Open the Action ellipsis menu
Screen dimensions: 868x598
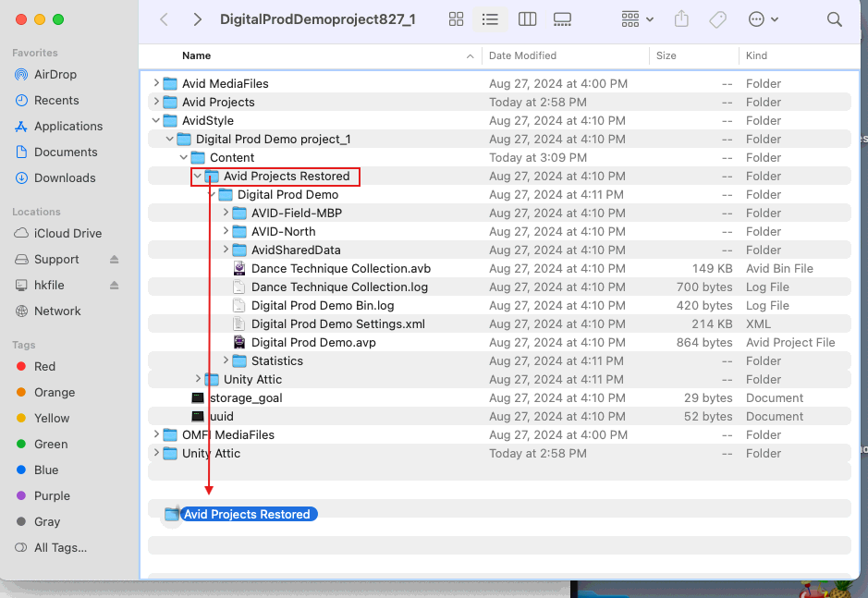coord(763,19)
